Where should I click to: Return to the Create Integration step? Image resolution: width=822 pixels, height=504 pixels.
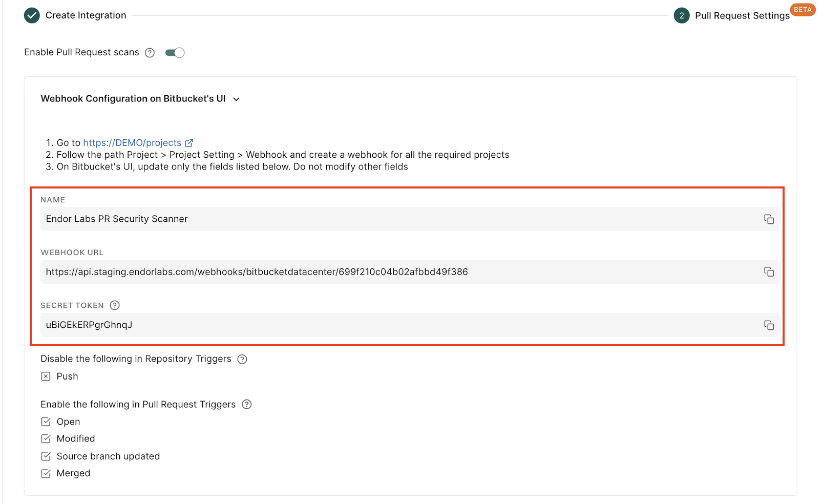coord(85,15)
